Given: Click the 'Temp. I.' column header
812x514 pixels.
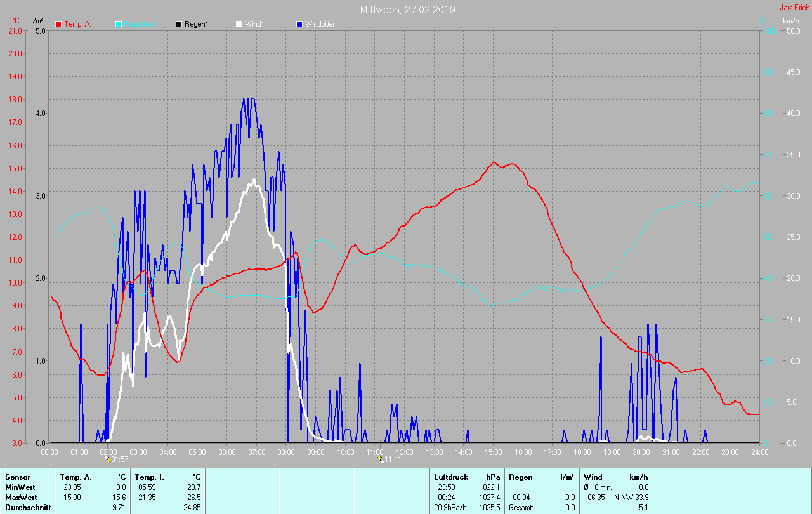Looking at the screenshot, I should click(x=149, y=477).
